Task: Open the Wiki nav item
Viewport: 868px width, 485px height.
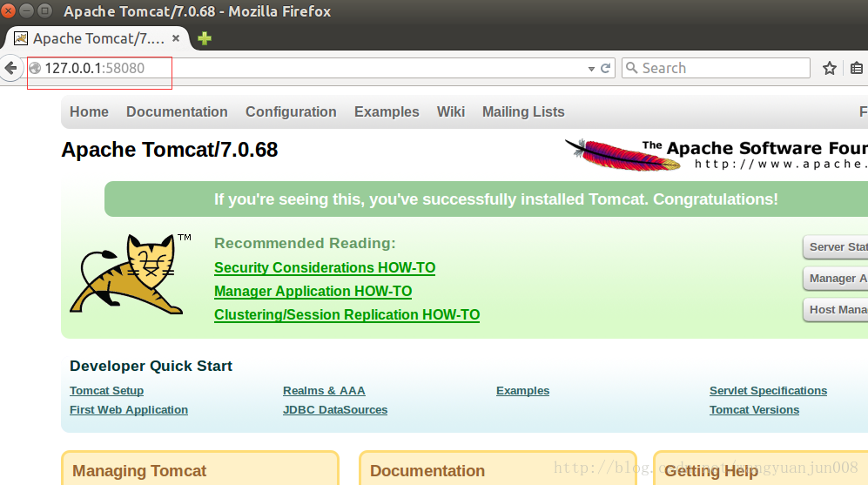Action: pyautogui.click(x=451, y=111)
